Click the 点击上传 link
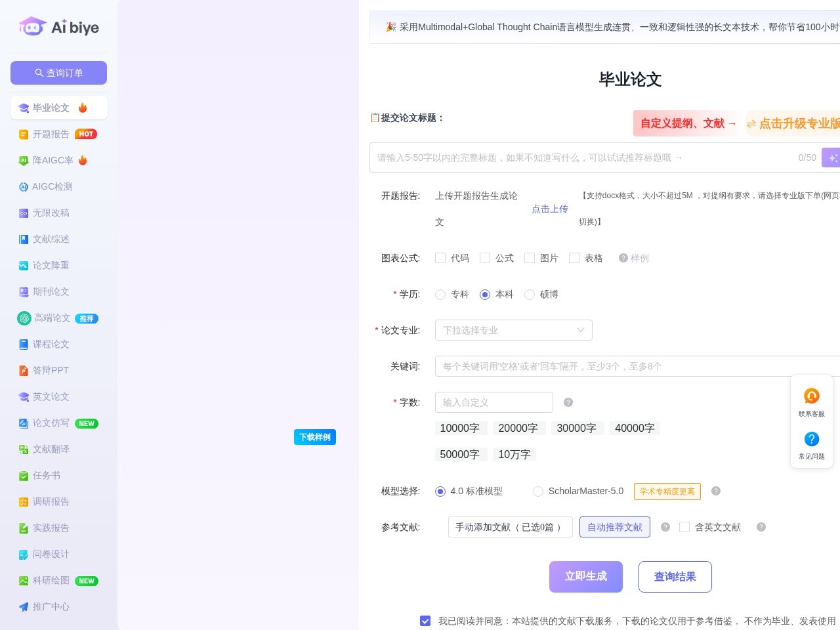Image resolution: width=840 pixels, height=630 pixels. click(549, 209)
